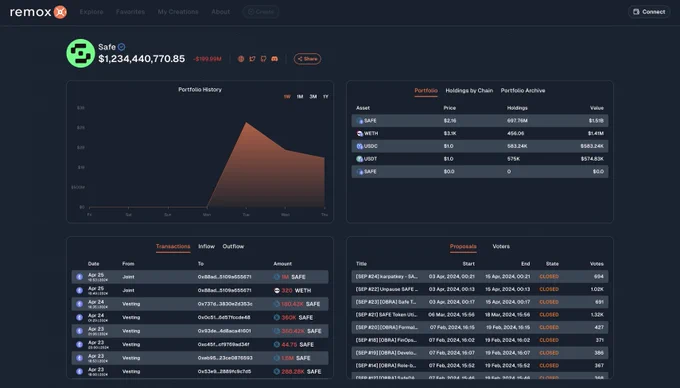
Task: Click Ethereum chain icon on 288.28K SAFE transaction
Action: tap(79, 372)
